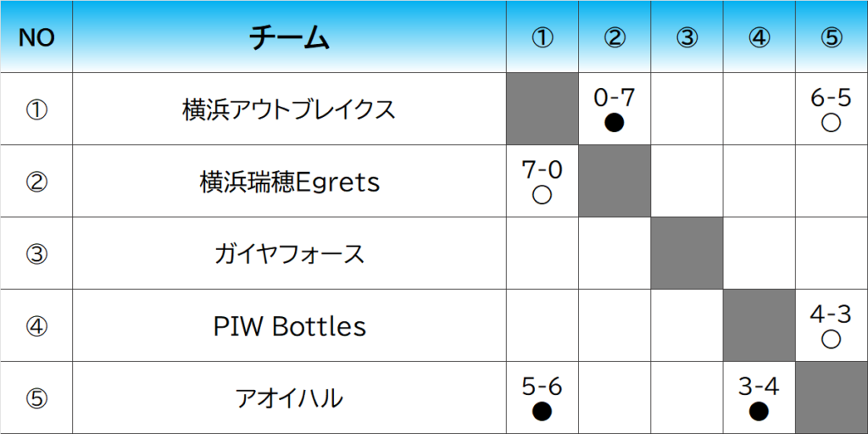Click the white win circle under 7-0
This screenshot has height=434, width=868.
tap(542, 195)
